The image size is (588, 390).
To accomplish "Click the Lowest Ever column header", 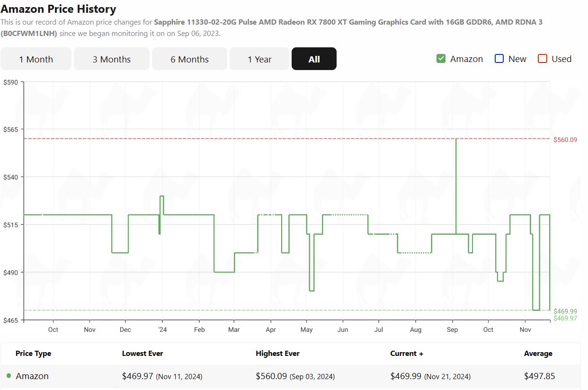I will [143, 354].
